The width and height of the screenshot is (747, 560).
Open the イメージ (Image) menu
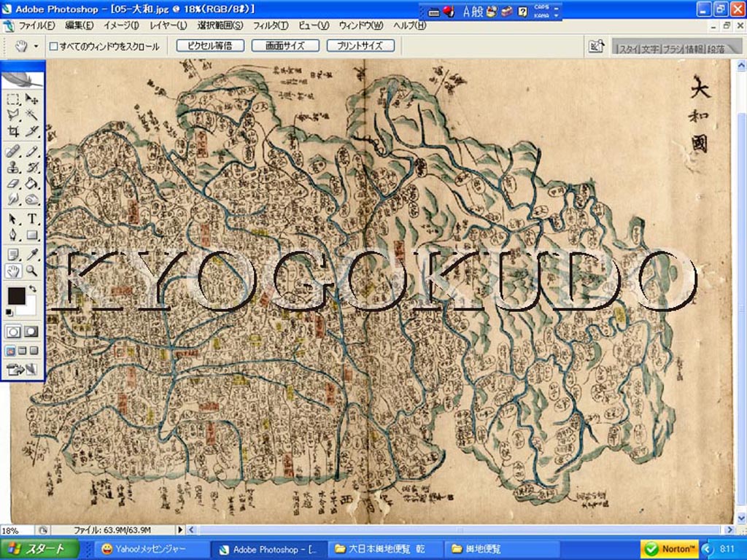point(121,26)
